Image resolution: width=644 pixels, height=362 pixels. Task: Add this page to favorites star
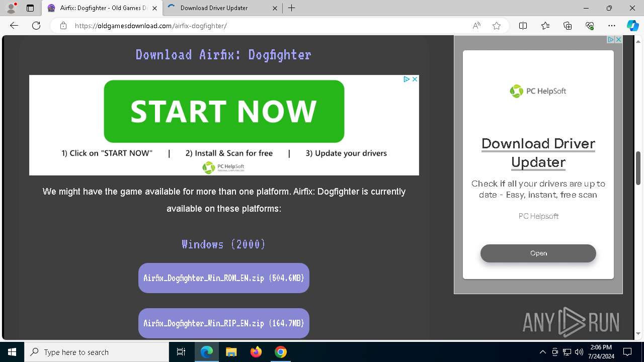[x=497, y=26]
